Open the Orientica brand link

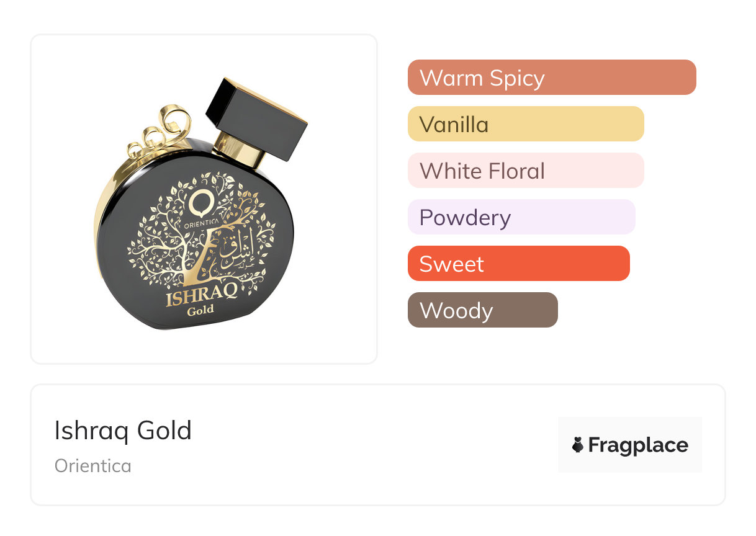pos(93,466)
